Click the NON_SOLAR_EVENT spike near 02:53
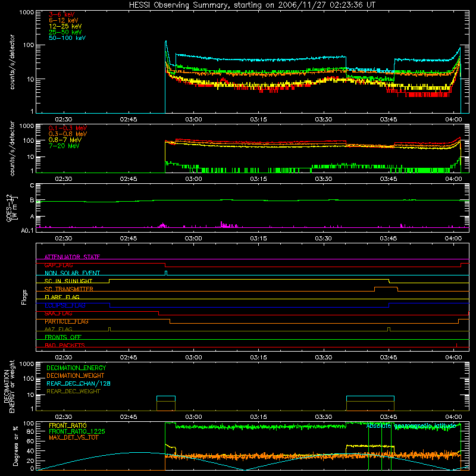The width and height of the screenshot is (476, 476). (166, 273)
